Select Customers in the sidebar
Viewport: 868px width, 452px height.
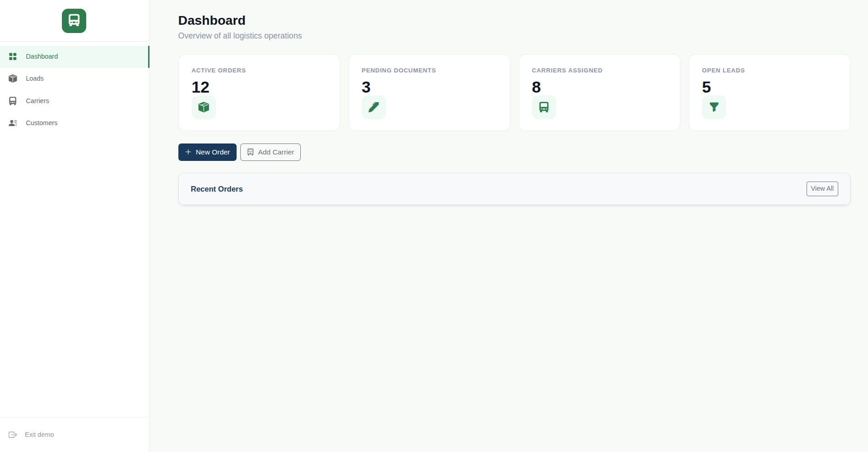[75, 123]
